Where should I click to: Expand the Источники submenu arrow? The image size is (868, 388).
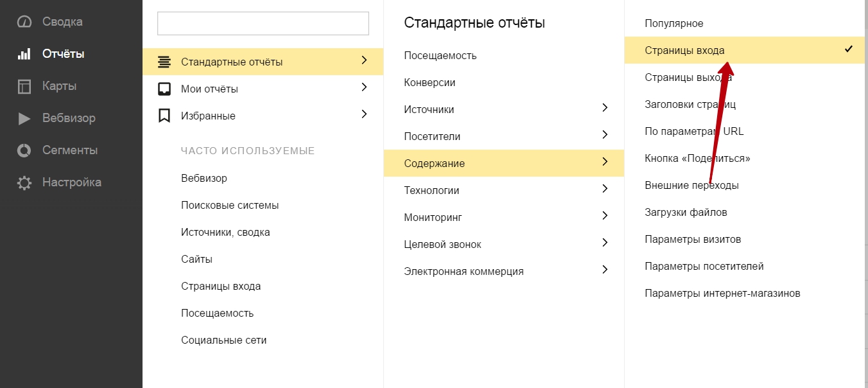(604, 109)
